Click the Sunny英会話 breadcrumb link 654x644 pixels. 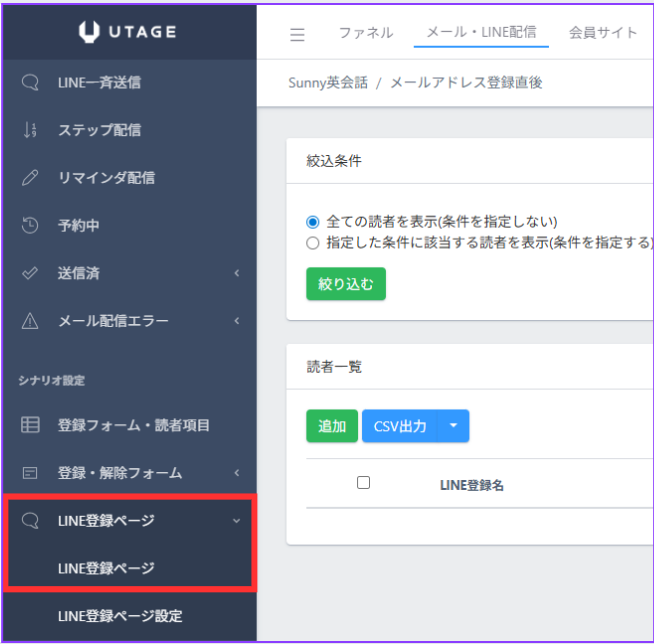329,83
